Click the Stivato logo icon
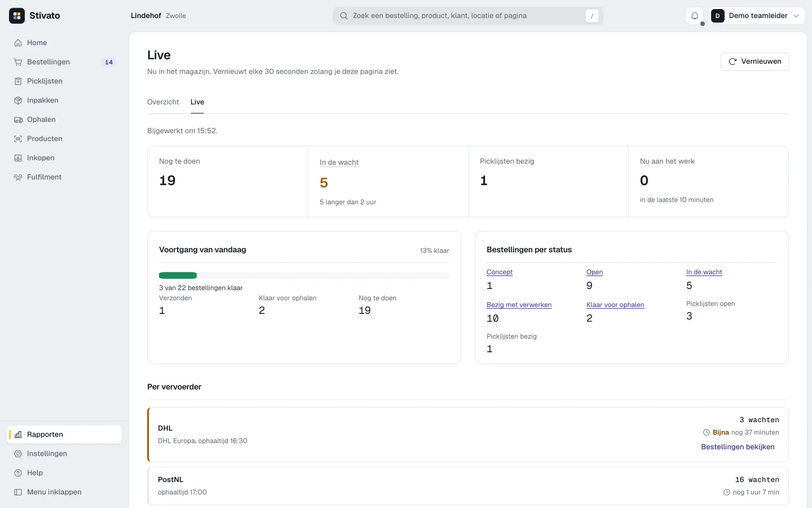 pos(17,16)
